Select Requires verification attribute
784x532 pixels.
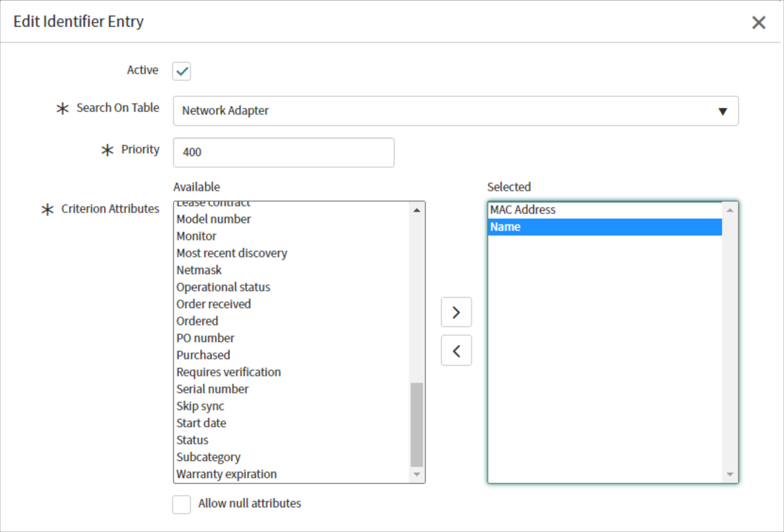coord(292,372)
